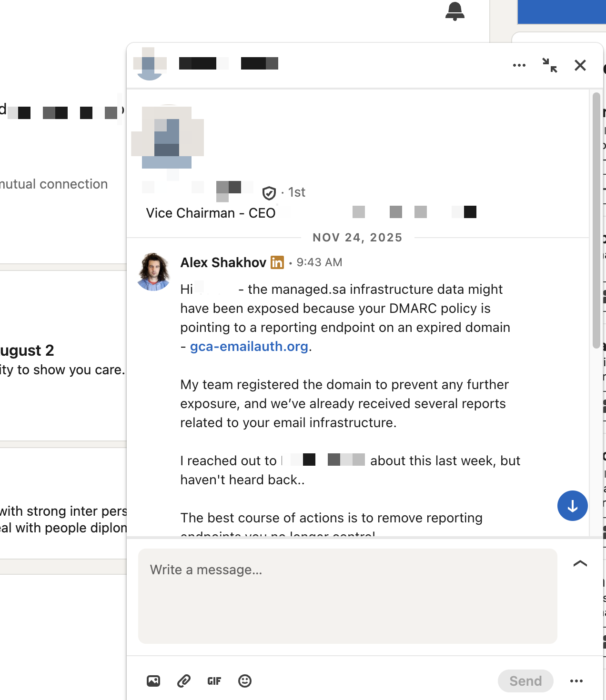Image resolution: width=606 pixels, height=700 pixels.
Task: Click the small avatar in the chat header
Action: (150, 64)
